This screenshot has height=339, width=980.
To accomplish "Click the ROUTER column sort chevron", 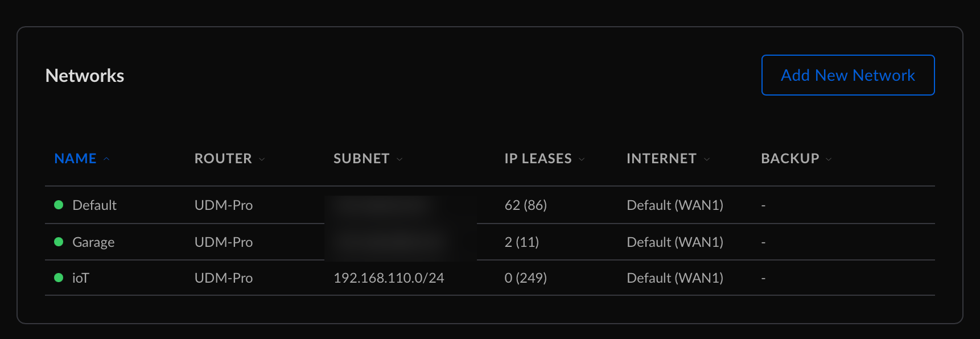I will pyautogui.click(x=262, y=159).
